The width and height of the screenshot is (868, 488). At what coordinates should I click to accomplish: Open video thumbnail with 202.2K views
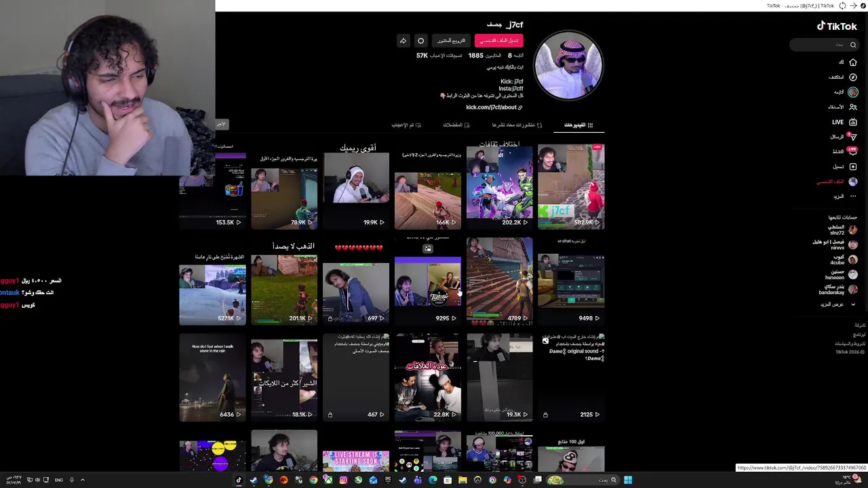499,186
